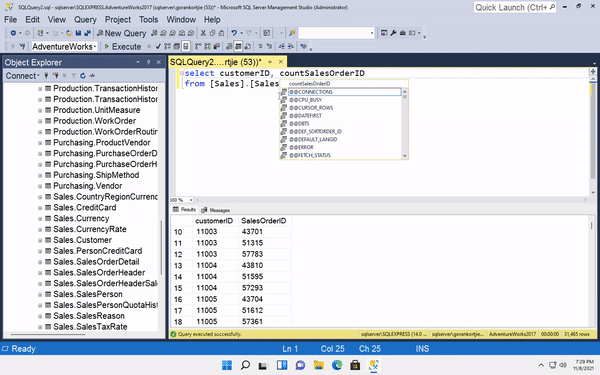Toggle IntelliSense Enabled button

coord(186,46)
